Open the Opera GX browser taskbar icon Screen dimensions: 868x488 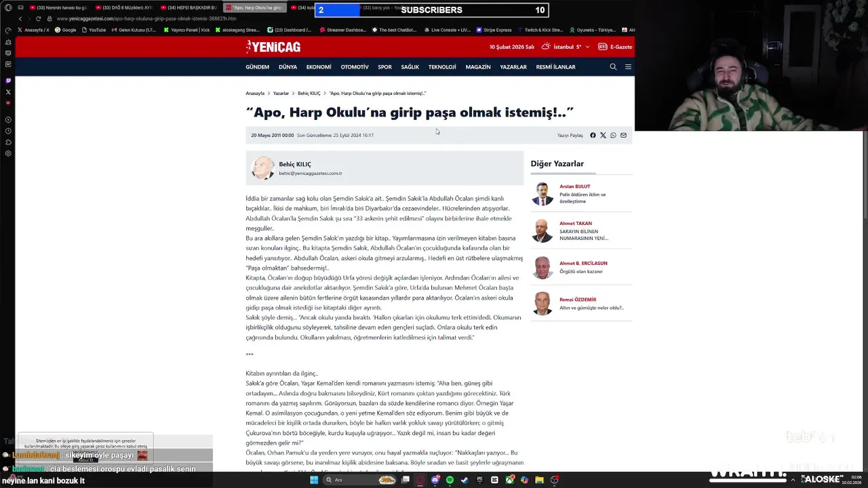pyautogui.click(x=420, y=480)
